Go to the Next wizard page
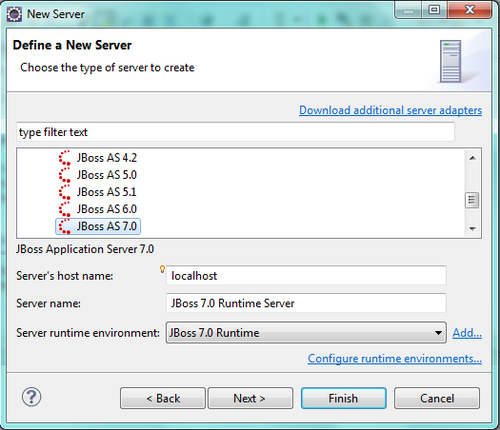This screenshot has width=500, height=430. click(250, 398)
